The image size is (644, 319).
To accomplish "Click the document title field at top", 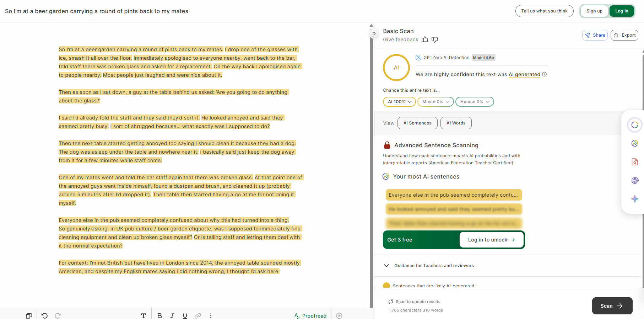I will click(x=97, y=11).
